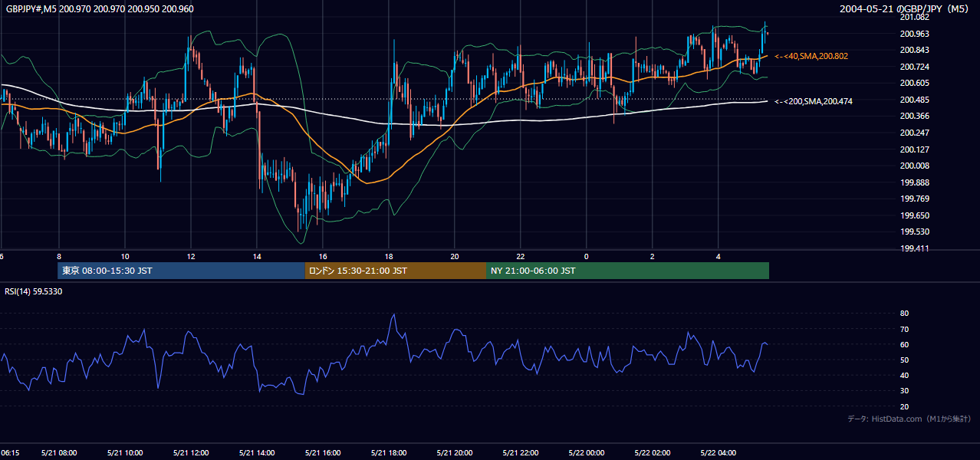Click price axis value 200.008
Viewport: 980px width, 460px height.
(915, 166)
